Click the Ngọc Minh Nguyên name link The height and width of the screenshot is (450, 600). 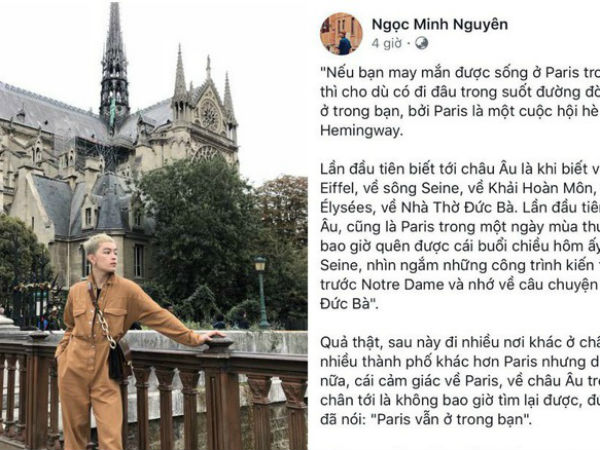click(440, 24)
